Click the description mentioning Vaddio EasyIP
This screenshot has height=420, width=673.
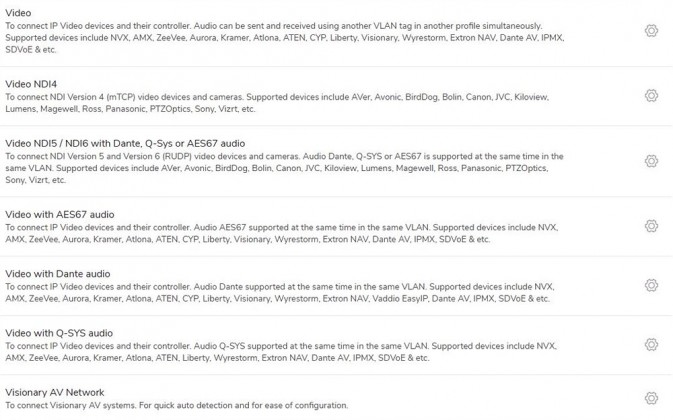click(280, 293)
